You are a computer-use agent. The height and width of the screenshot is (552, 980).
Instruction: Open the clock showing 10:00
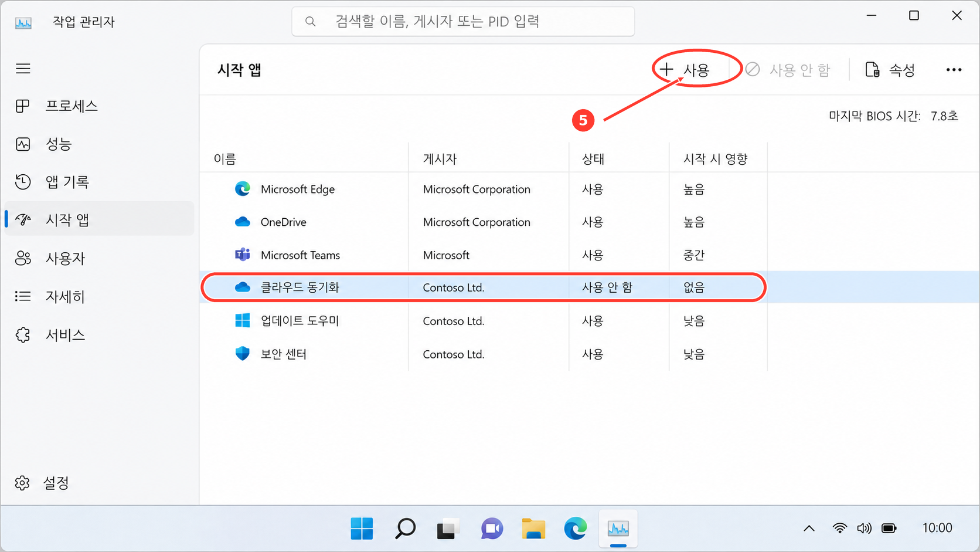pos(937,528)
